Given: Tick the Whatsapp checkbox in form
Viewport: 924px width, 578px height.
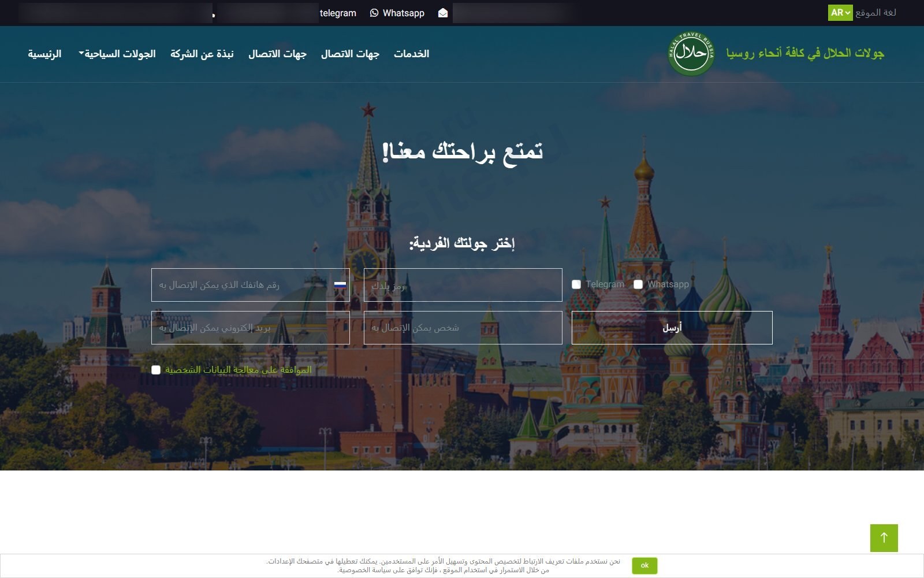Looking at the screenshot, I should (638, 284).
